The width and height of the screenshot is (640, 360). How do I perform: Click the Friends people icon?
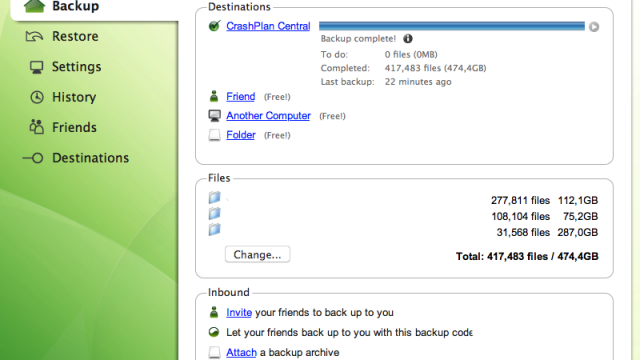click(x=36, y=127)
